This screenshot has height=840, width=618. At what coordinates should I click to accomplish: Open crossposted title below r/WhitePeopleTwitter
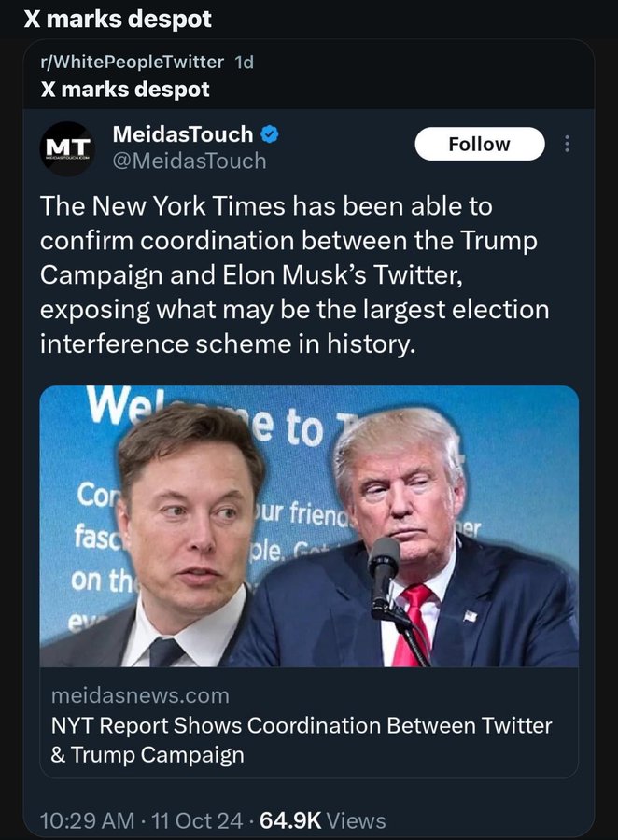click(125, 90)
